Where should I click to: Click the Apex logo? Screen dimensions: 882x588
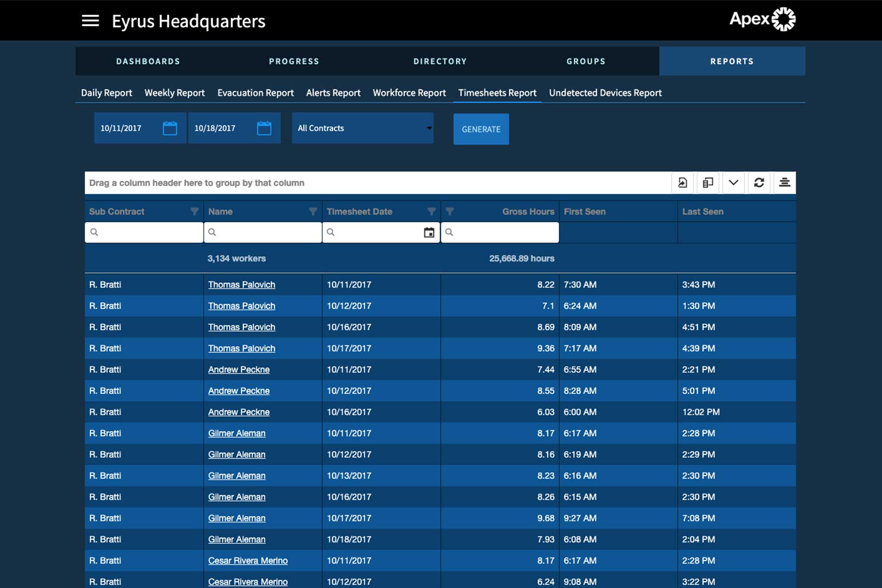[x=761, y=20]
